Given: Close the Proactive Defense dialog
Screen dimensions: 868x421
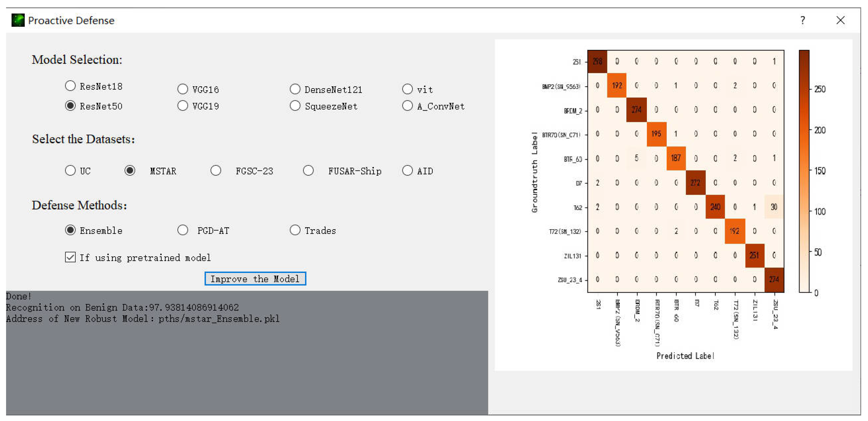Looking at the screenshot, I should [x=840, y=20].
